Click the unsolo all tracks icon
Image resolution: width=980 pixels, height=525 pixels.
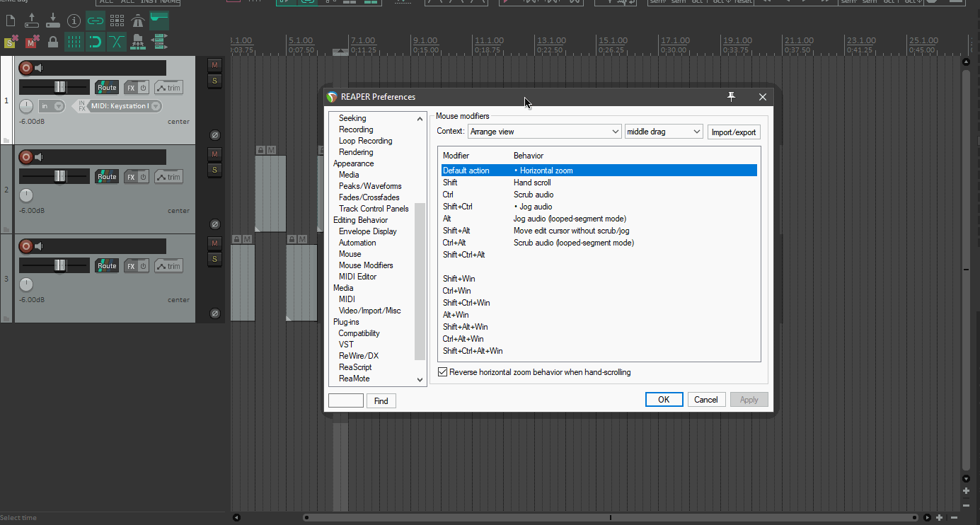[10, 42]
